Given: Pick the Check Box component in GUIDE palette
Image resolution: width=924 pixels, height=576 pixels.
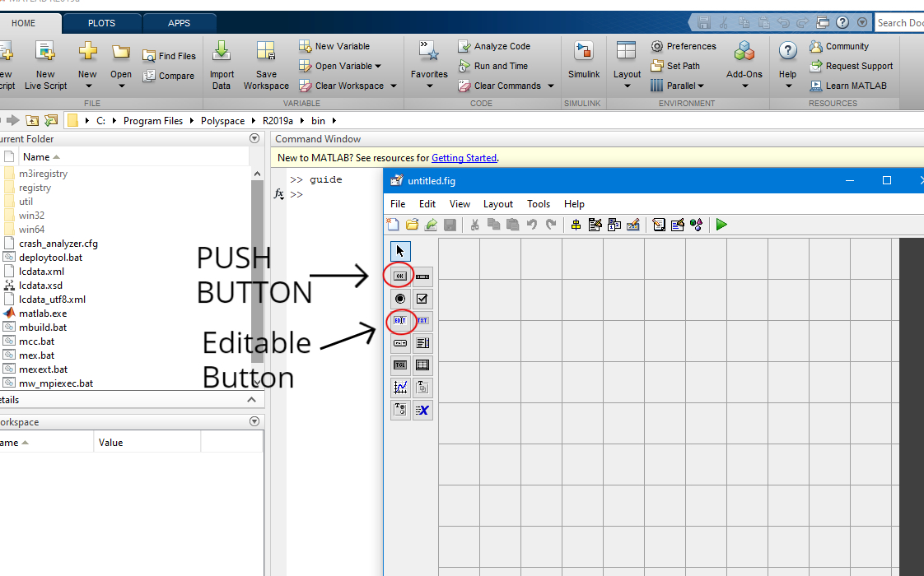Looking at the screenshot, I should tap(422, 299).
